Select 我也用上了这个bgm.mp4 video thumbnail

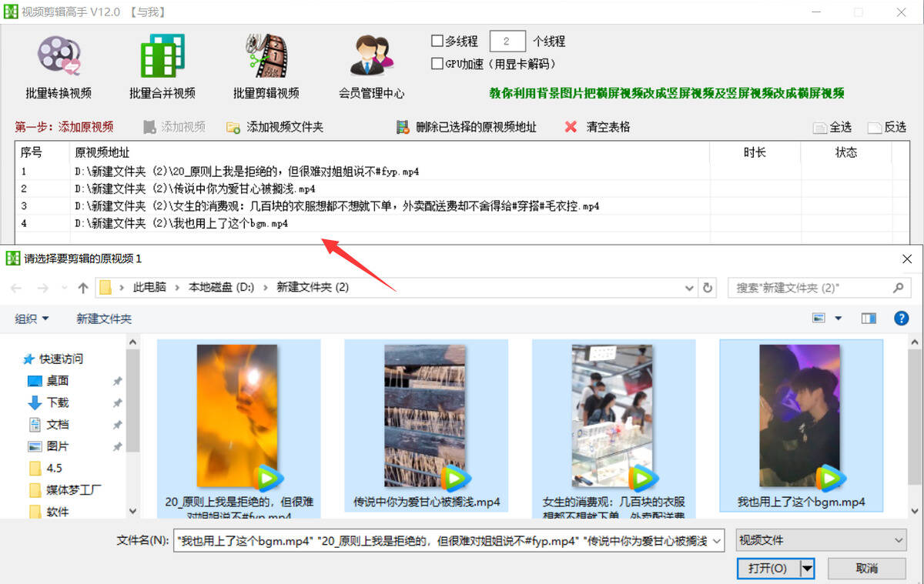tap(800, 419)
